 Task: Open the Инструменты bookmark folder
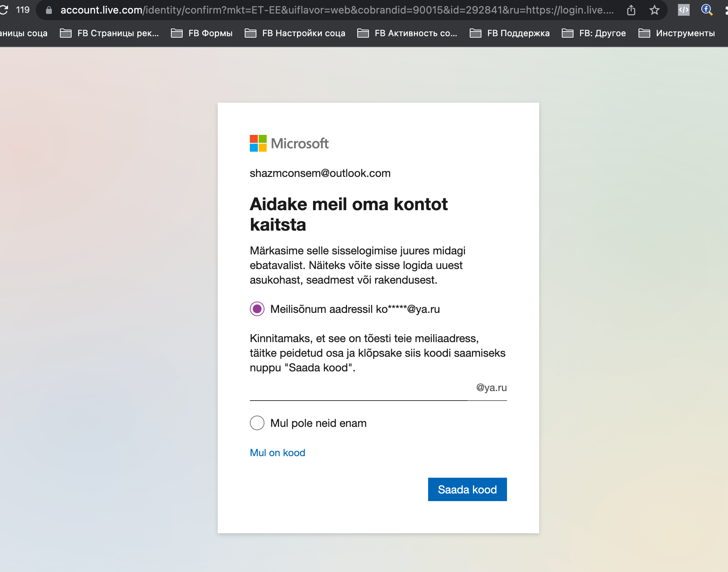(677, 33)
